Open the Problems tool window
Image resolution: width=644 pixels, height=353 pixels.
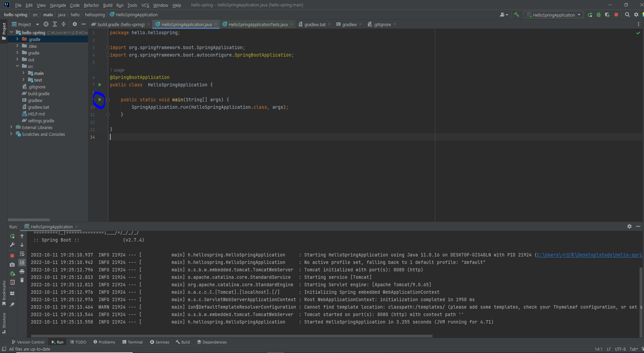click(x=104, y=342)
